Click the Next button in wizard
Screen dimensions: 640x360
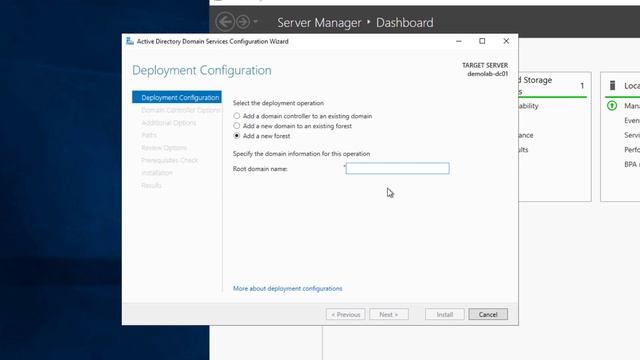(389, 314)
